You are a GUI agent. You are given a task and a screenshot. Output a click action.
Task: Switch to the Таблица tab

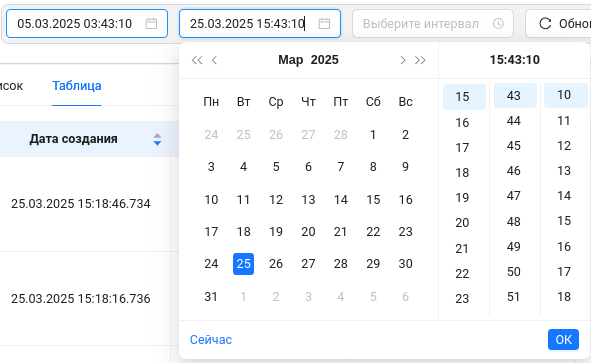point(77,86)
